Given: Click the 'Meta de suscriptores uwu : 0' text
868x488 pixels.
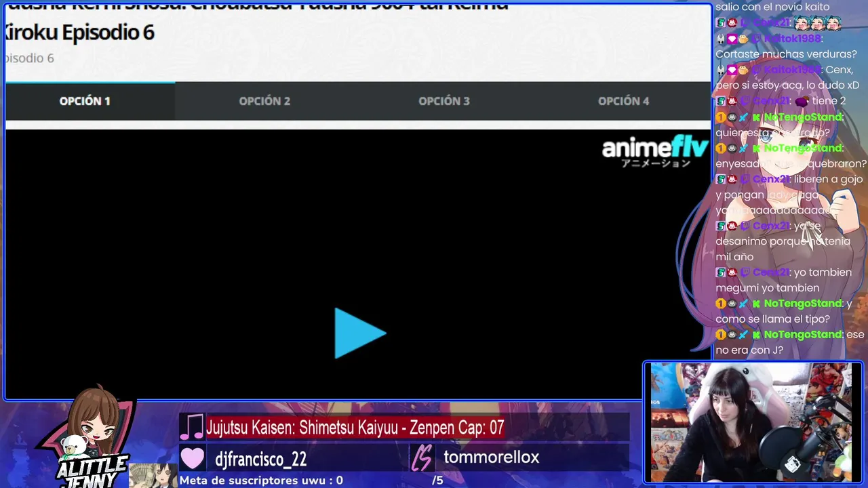Looking at the screenshot, I should (261, 480).
